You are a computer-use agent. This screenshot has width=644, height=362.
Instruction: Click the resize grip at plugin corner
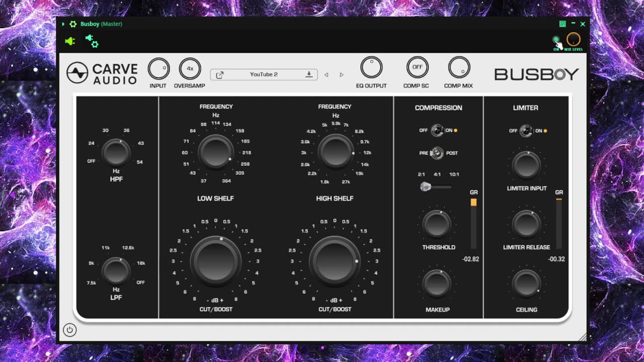pos(583,338)
